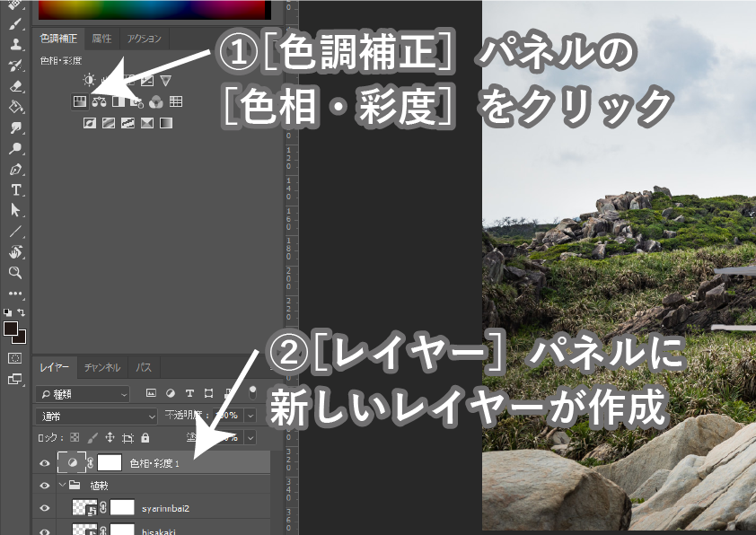Filter layers by type layers
This screenshot has width=756, height=535.
click(189, 393)
